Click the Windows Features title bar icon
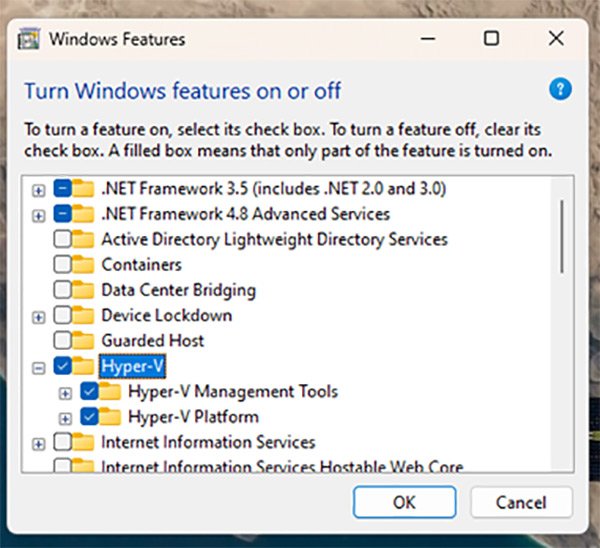 coord(31,39)
